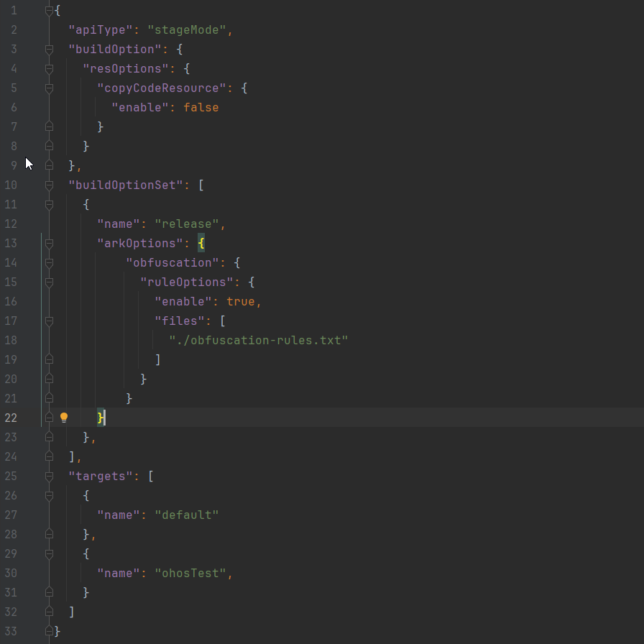This screenshot has width=644, height=644.
Task: Click the "enable" key on line 16
Action: 183,301
